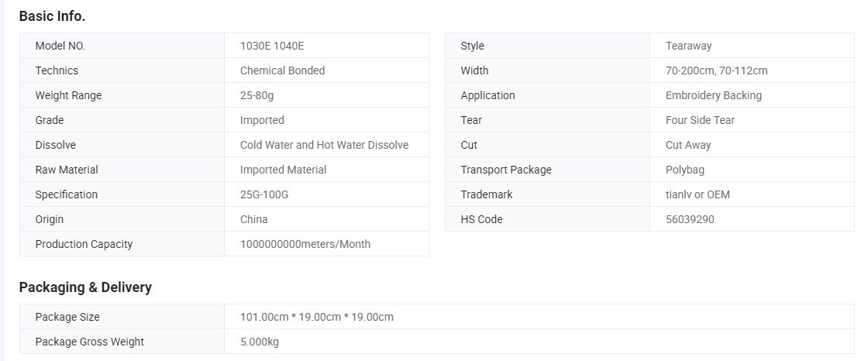Click the Model NO. value 1030E 1040E
Image resolution: width=868 pixels, height=361 pixels.
pos(272,46)
